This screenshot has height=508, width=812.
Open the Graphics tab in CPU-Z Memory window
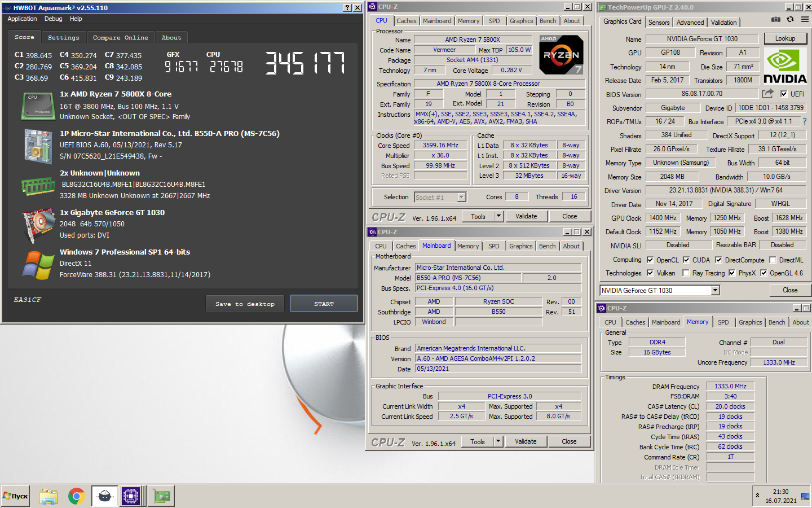click(750, 322)
